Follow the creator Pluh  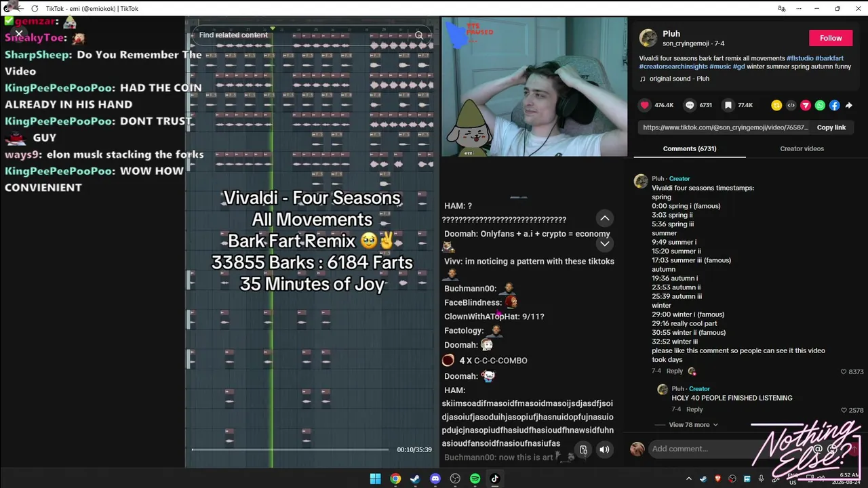(x=831, y=38)
